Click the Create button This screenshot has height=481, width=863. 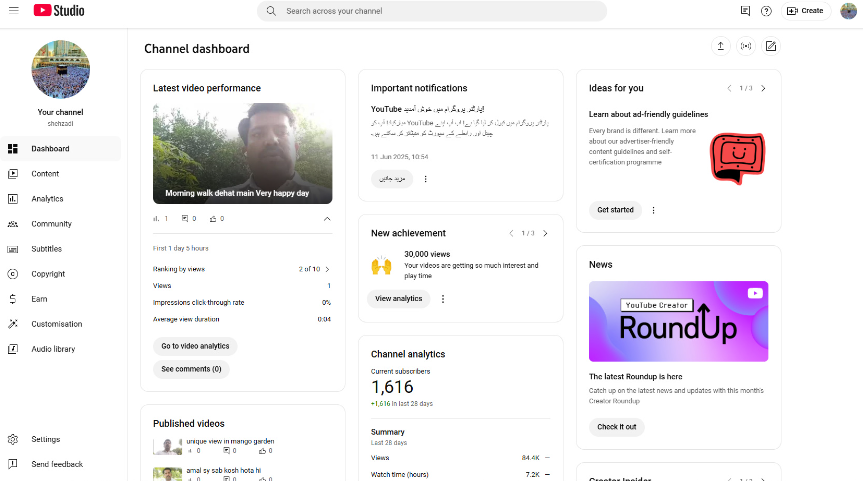coord(805,10)
